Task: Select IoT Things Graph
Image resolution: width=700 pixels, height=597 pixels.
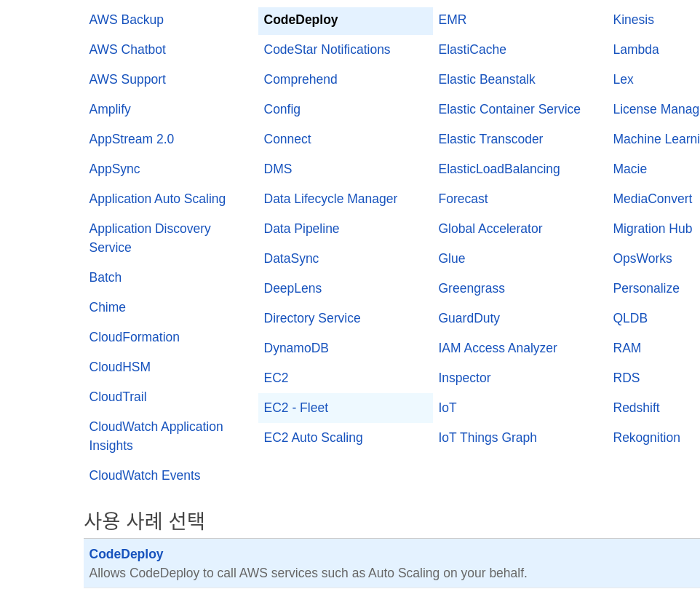Action: (x=488, y=438)
